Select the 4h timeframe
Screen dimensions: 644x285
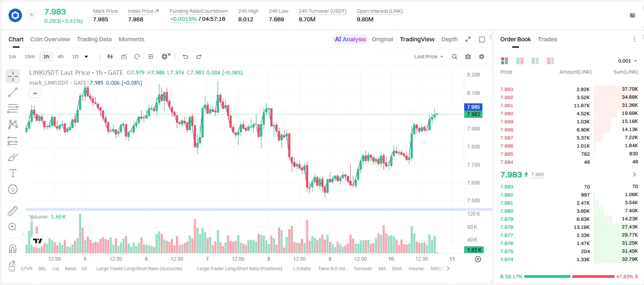pos(60,57)
